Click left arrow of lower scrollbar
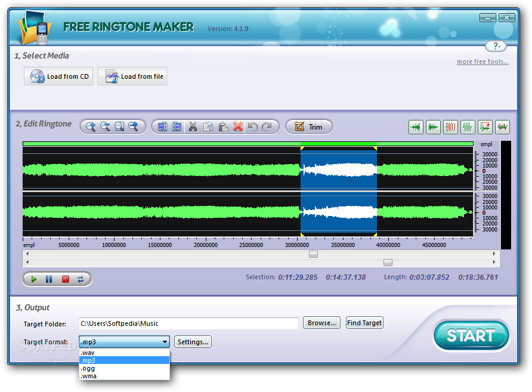This screenshot has height=392, width=532. (x=27, y=262)
